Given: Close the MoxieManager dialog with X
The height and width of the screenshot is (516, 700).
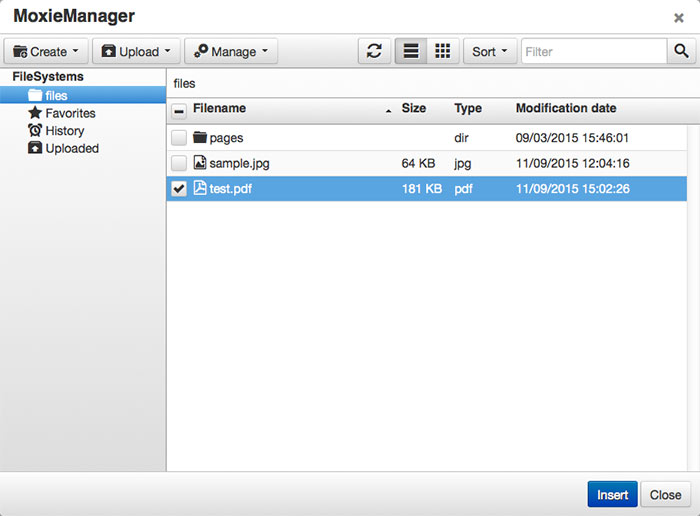Looking at the screenshot, I should click(679, 18).
